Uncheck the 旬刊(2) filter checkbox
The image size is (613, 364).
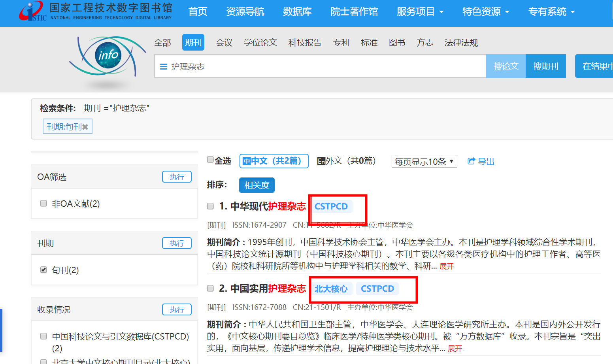pyautogui.click(x=43, y=270)
